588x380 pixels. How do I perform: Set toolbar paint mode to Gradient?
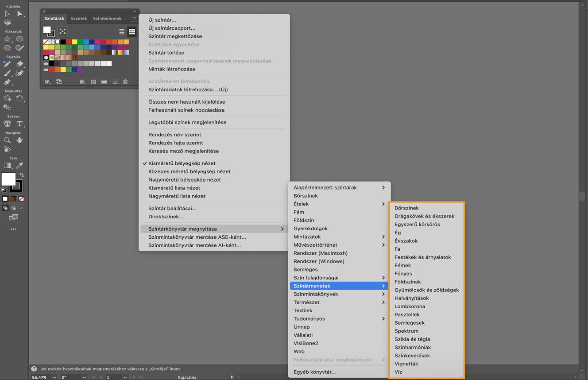click(x=13, y=199)
